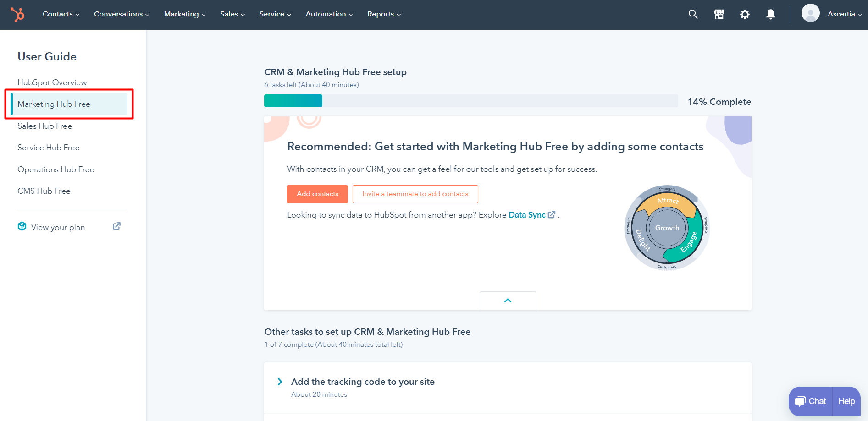Select Operations Hub Free in the sidebar
Screen dimensions: 868x421
(56, 169)
